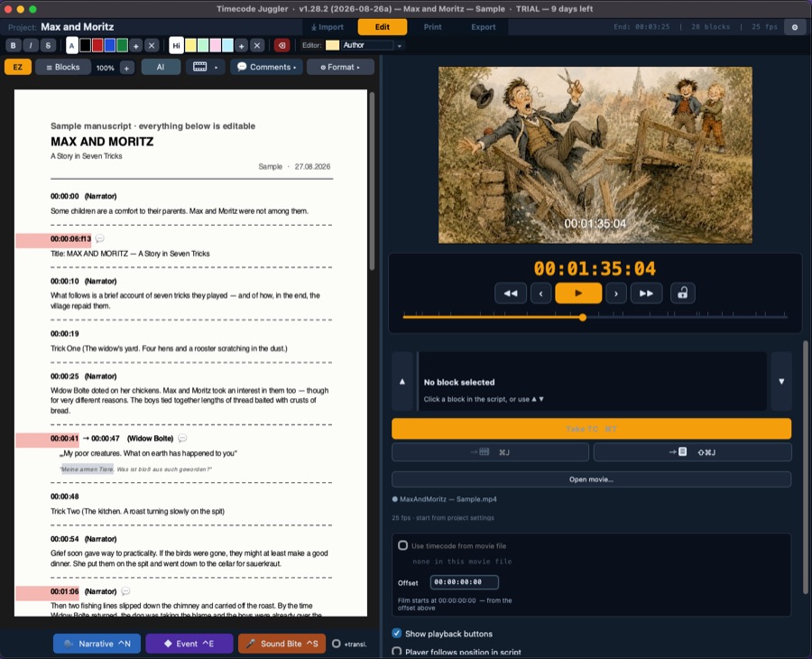Image resolution: width=812 pixels, height=659 pixels.
Task: Add a new highlight color
Action: [241, 46]
